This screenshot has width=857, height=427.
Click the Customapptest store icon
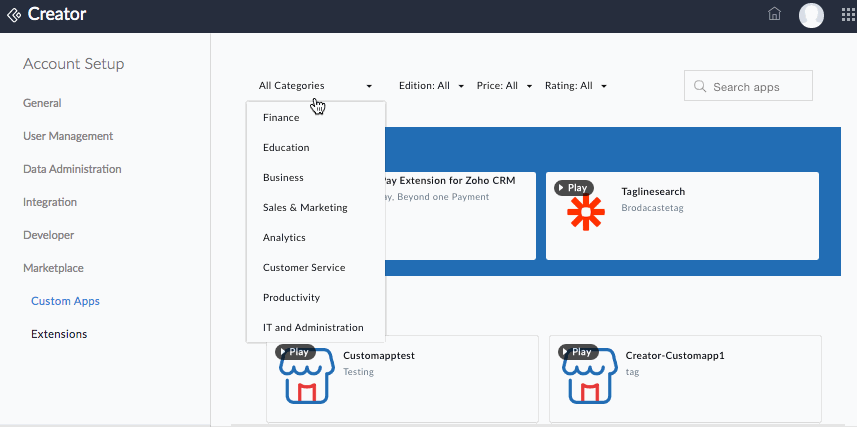pos(307,376)
